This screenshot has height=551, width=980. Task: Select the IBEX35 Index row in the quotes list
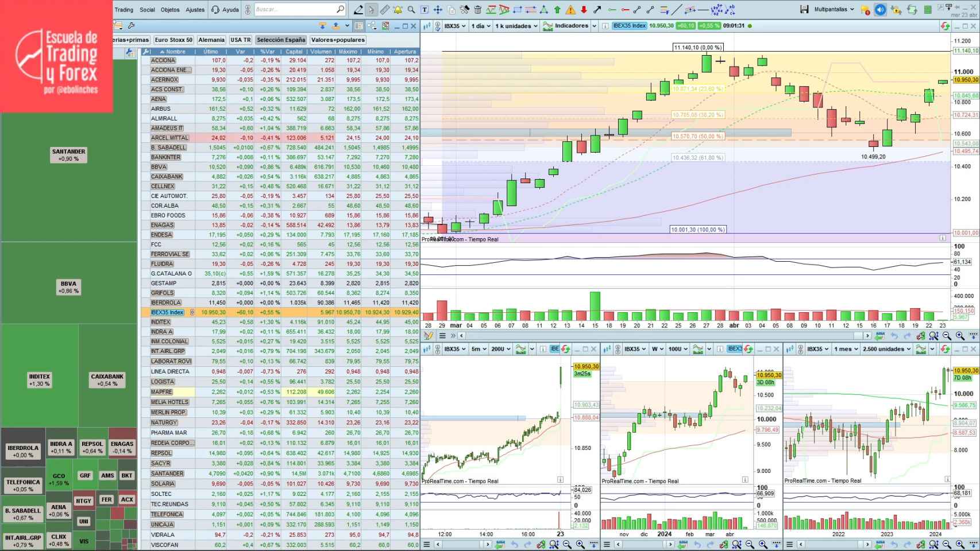coord(167,312)
